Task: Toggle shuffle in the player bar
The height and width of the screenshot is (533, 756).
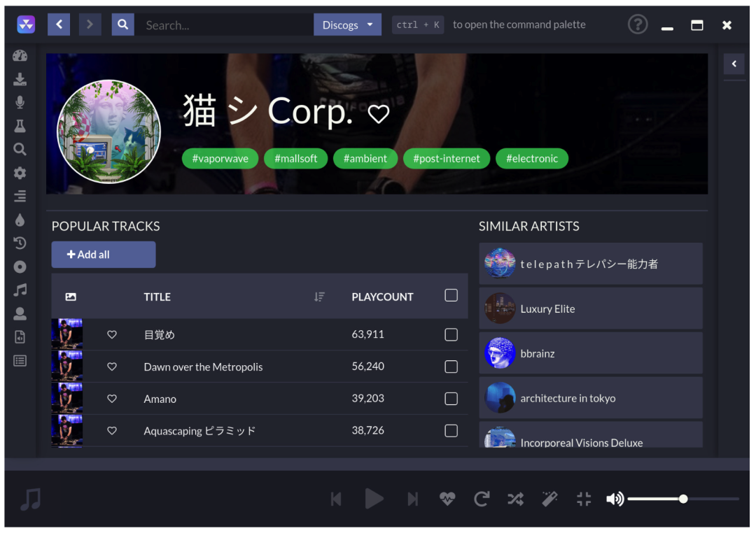Action: click(x=515, y=499)
